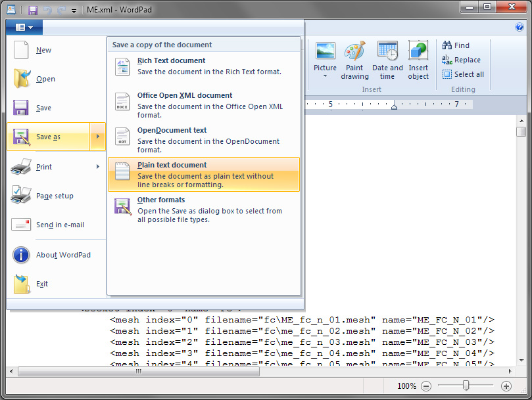Expand the Print submenu arrow
The height and width of the screenshot is (400, 532).
tap(98, 167)
